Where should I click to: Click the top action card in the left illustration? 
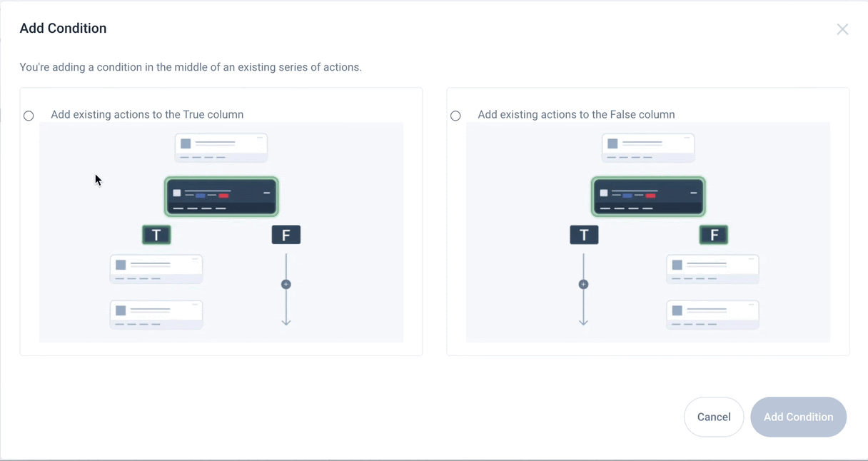point(221,148)
